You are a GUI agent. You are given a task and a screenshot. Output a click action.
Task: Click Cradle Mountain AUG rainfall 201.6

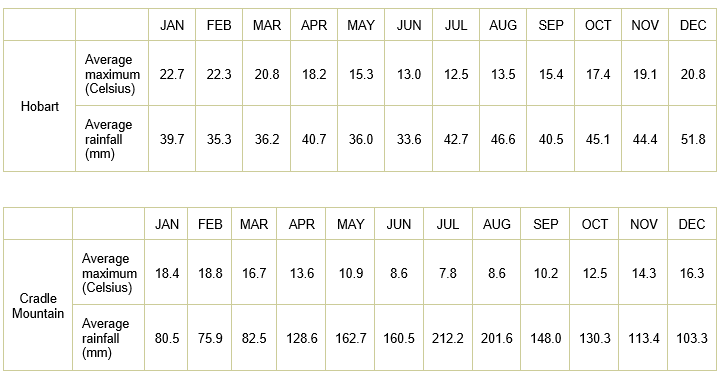(x=497, y=338)
